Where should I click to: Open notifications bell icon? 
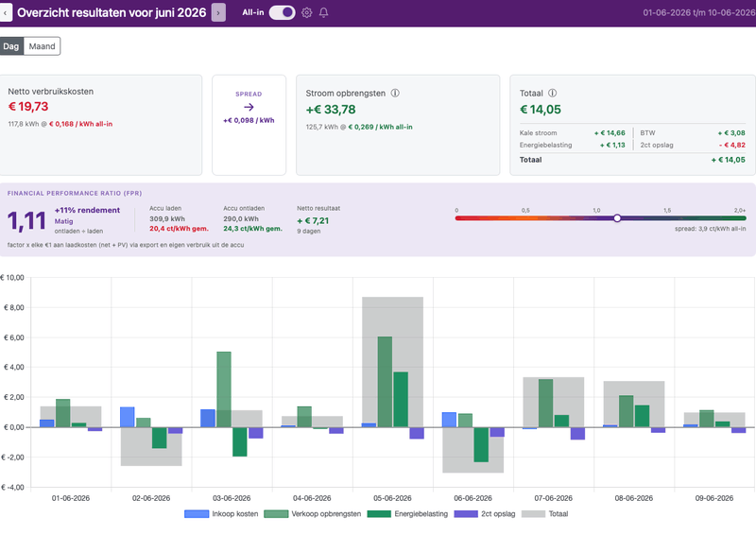click(x=323, y=12)
